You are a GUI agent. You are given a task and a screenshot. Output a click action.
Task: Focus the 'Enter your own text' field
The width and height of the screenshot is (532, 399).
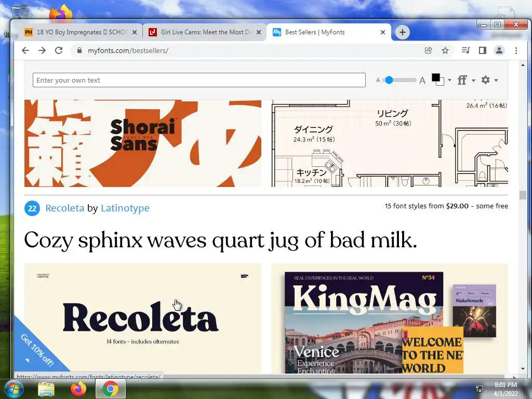[x=199, y=80]
